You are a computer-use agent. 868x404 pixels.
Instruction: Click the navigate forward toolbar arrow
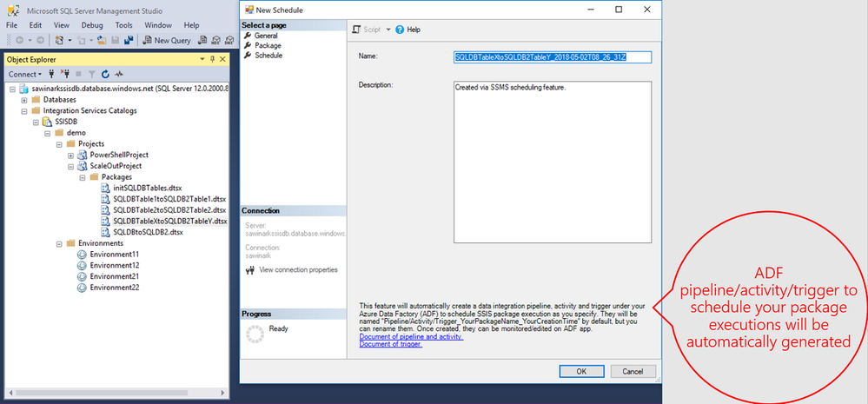(41, 40)
